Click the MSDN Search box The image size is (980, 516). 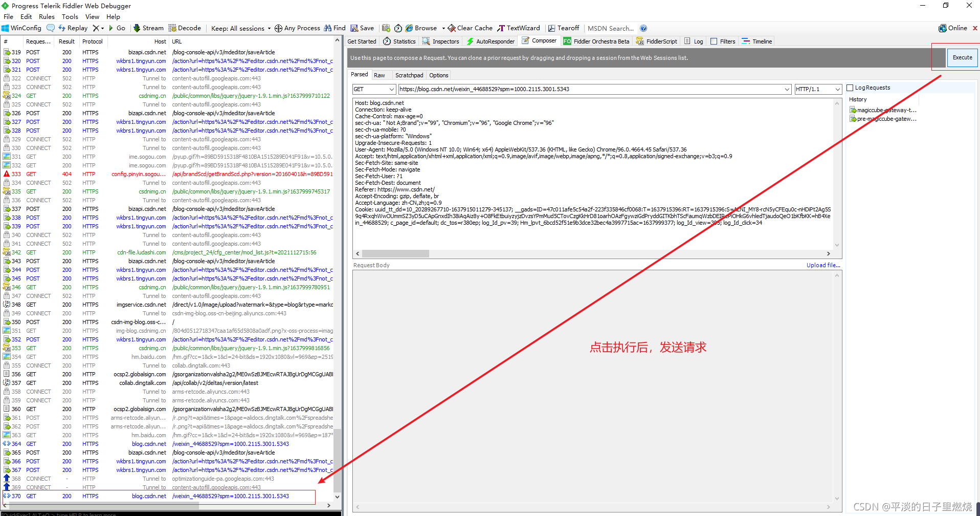(610, 28)
